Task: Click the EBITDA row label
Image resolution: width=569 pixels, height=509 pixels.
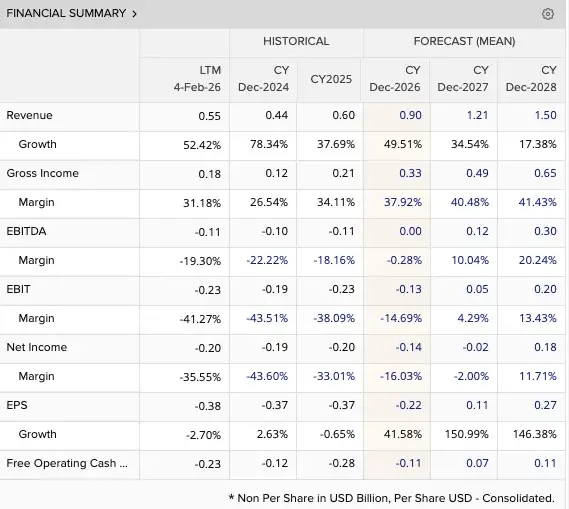Action: click(26, 231)
